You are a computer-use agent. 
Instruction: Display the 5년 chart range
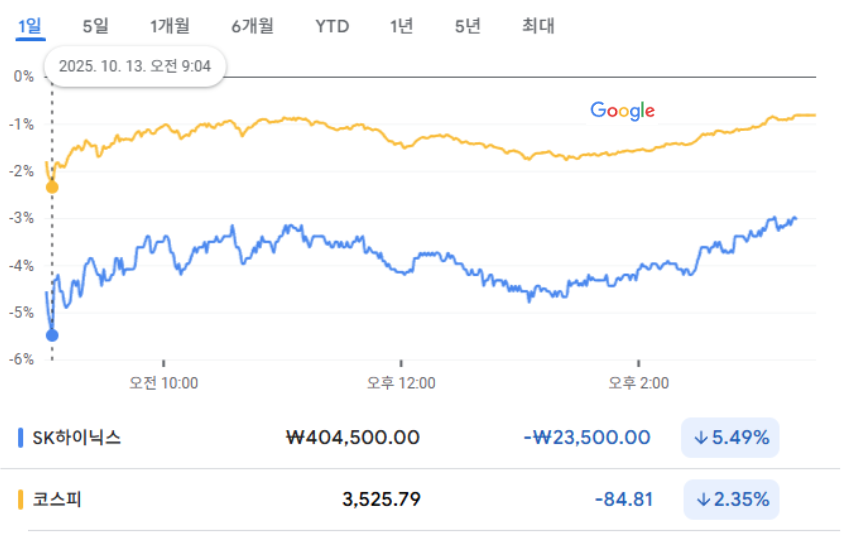point(467,27)
